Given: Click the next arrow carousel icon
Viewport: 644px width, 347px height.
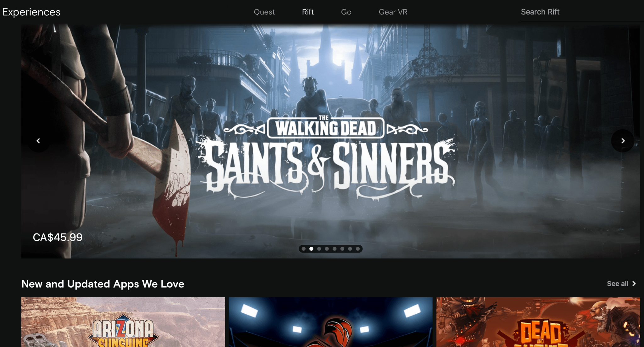Looking at the screenshot, I should (x=624, y=140).
